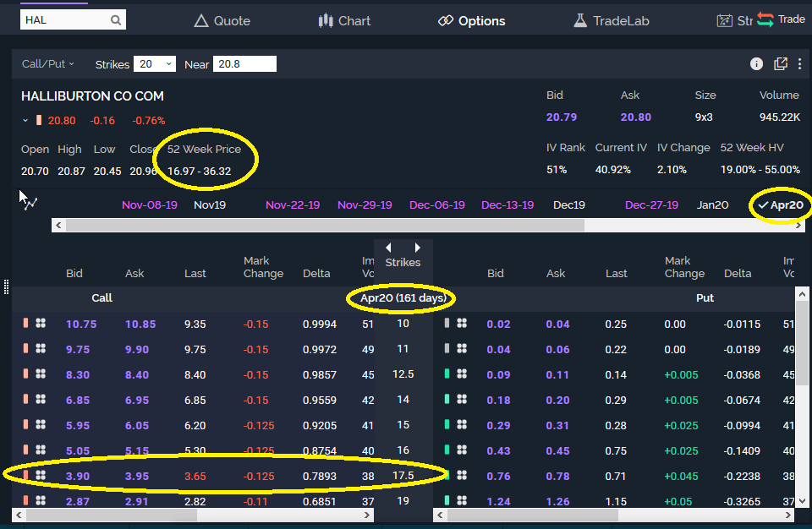Click down arrow of put table vertical scrollbar
Image resolution: width=812 pixels, height=529 pixels.
[x=802, y=500]
